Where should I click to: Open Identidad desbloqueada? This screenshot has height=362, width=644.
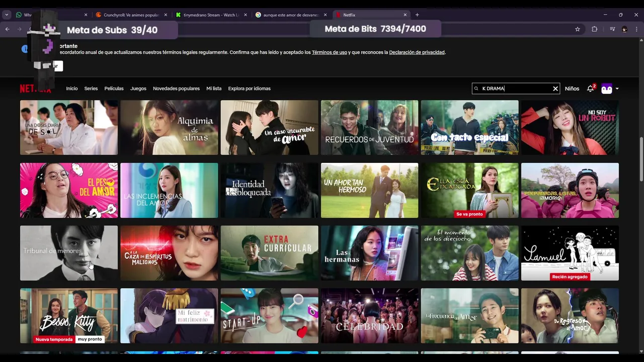pyautogui.click(x=269, y=190)
